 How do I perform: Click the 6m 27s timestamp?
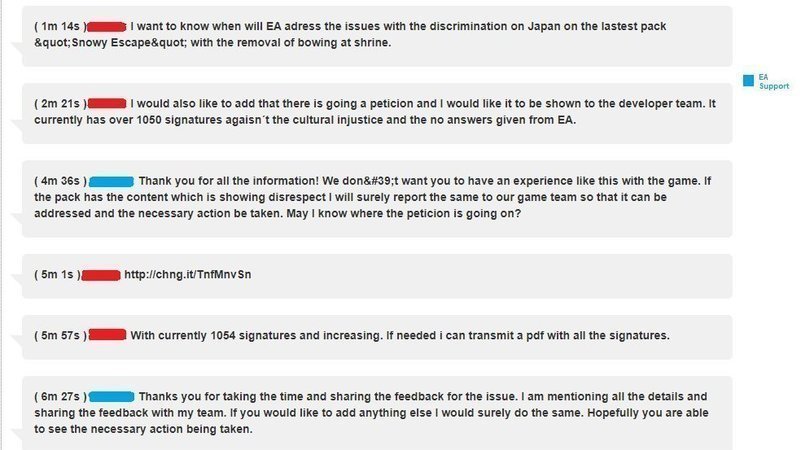[59, 397]
